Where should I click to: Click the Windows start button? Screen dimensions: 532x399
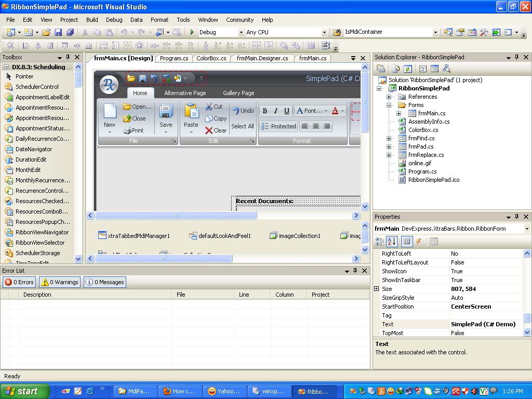click(25, 391)
